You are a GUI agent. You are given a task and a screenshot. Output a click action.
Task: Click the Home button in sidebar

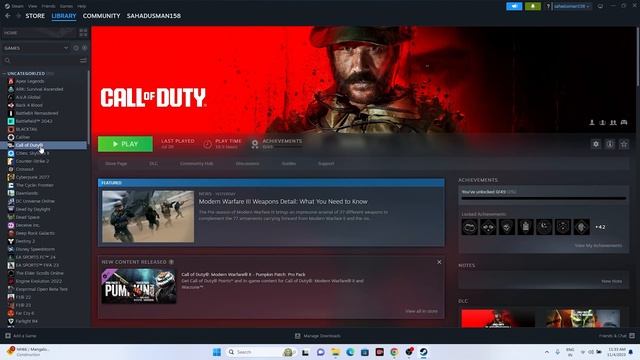click(39, 33)
